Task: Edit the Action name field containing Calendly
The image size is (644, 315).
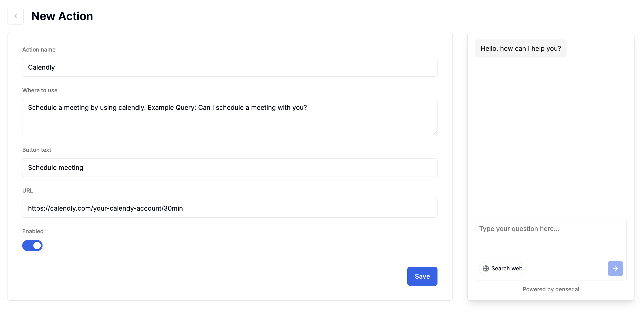Action: tap(230, 67)
